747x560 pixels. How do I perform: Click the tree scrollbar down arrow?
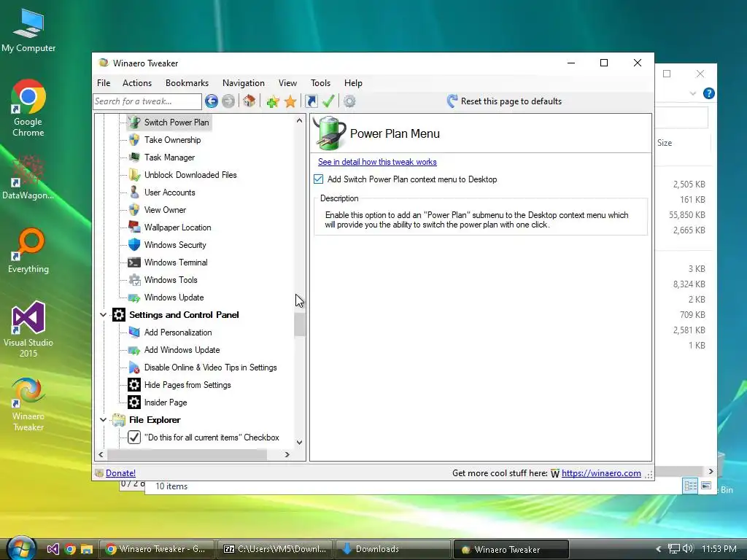[x=299, y=442]
